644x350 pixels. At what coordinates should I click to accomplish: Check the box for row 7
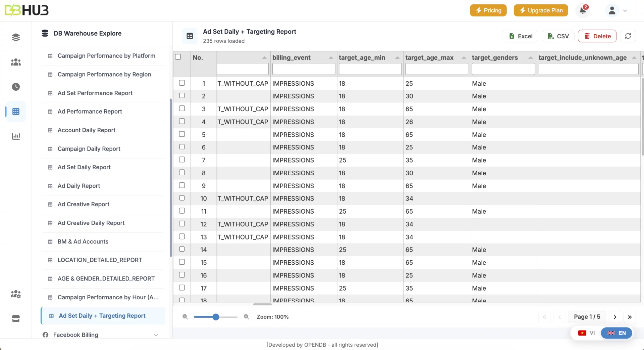[182, 159]
